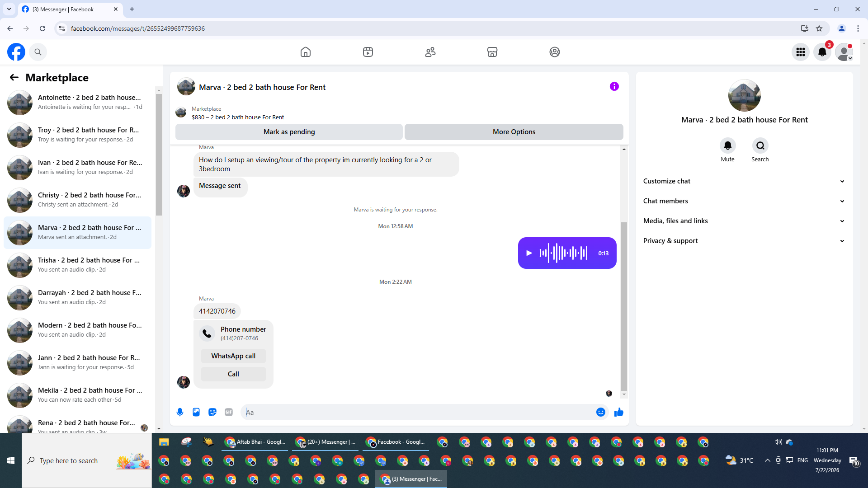This screenshot has height=488, width=868.
Task: Open Chrome three-dot menu
Action: pyautogui.click(x=858, y=28)
